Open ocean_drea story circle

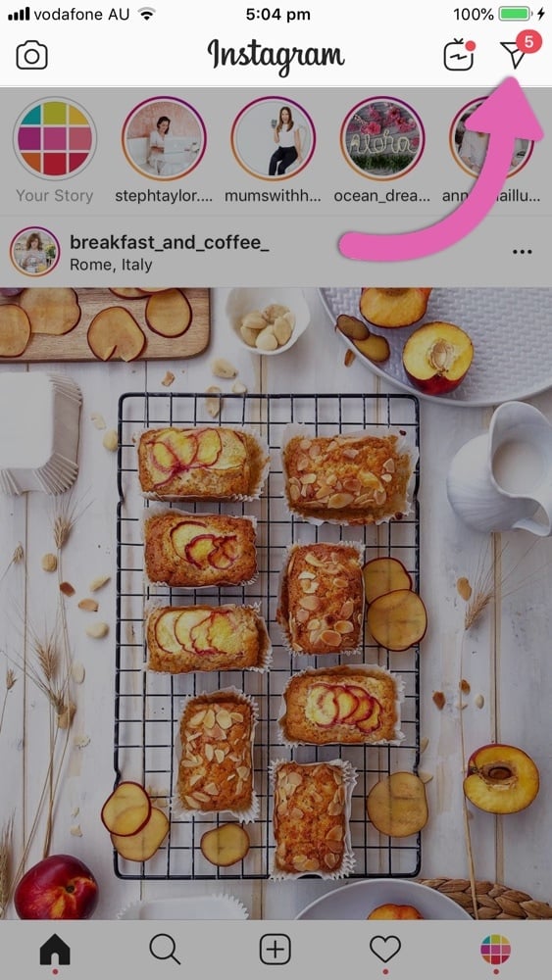382,138
